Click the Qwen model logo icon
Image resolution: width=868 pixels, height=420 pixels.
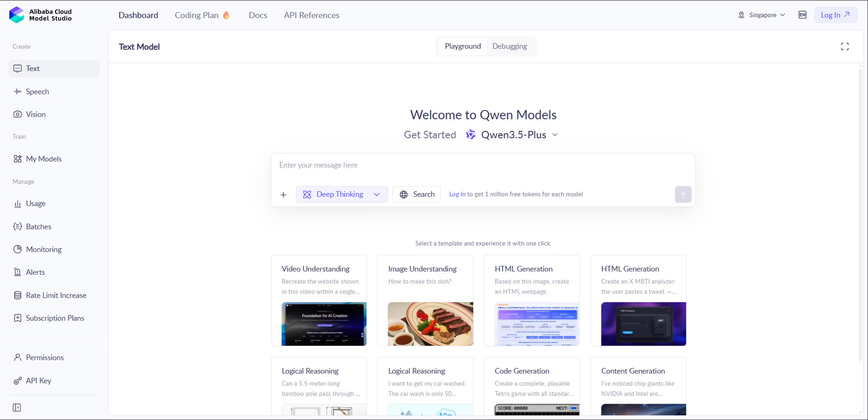pyautogui.click(x=470, y=135)
